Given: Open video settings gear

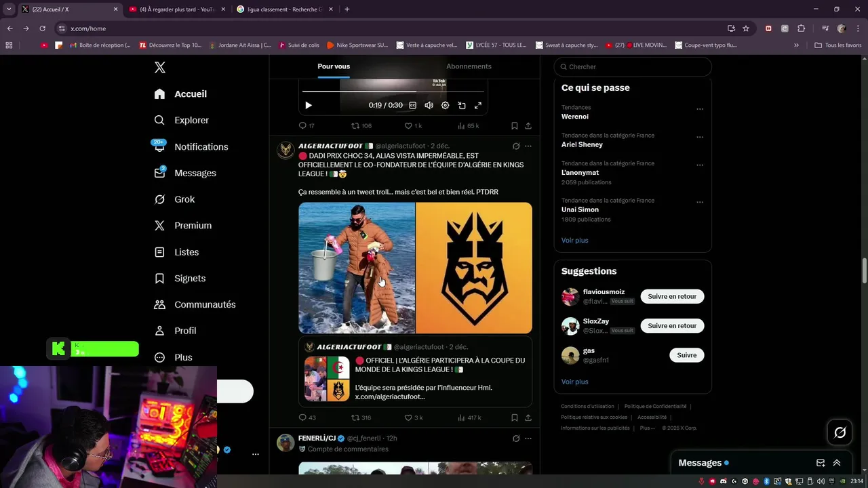Looking at the screenshot, I should [446, 105].
